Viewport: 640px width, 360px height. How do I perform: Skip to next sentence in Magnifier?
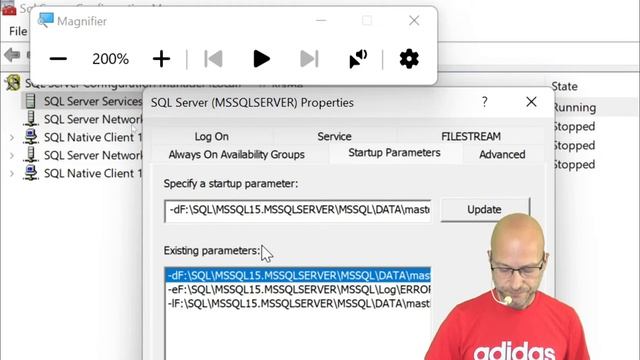click(x=309, y=59)
